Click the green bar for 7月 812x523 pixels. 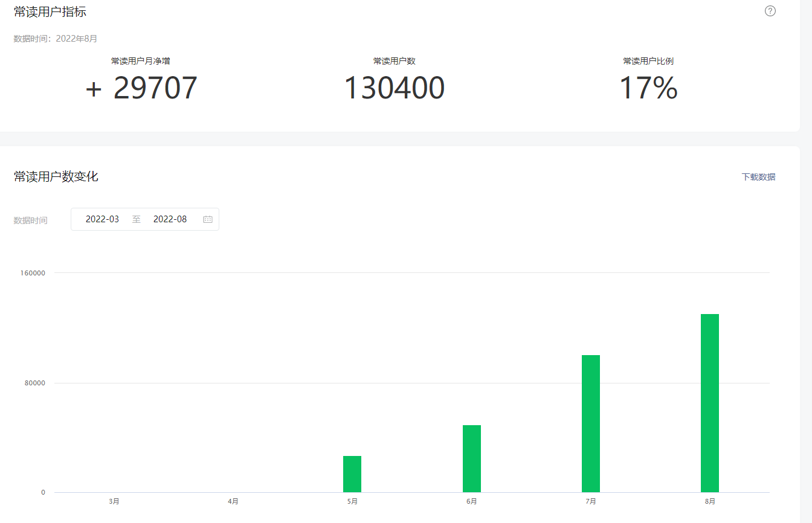[591, 424]
